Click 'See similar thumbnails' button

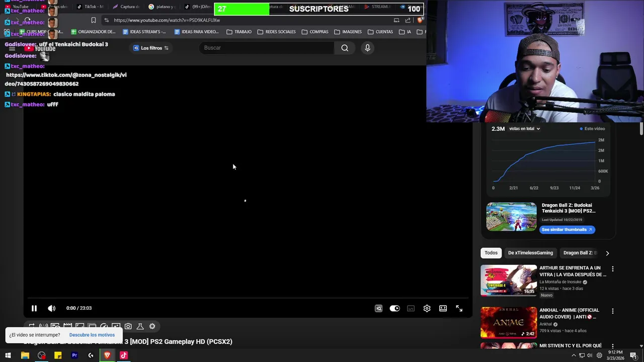(x=568, y=229)
